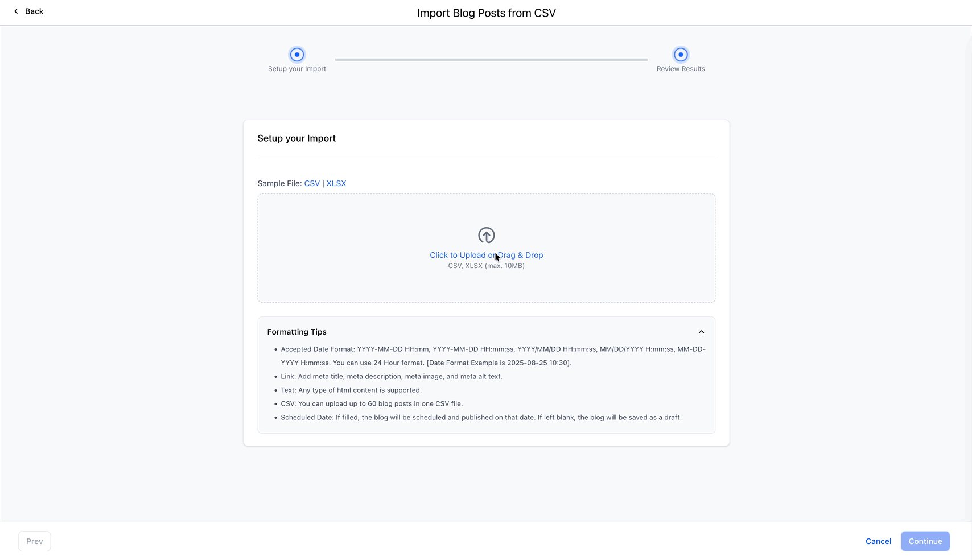Click the Review Results step label
Screen dimensions: 972x560
coord(681,69)
